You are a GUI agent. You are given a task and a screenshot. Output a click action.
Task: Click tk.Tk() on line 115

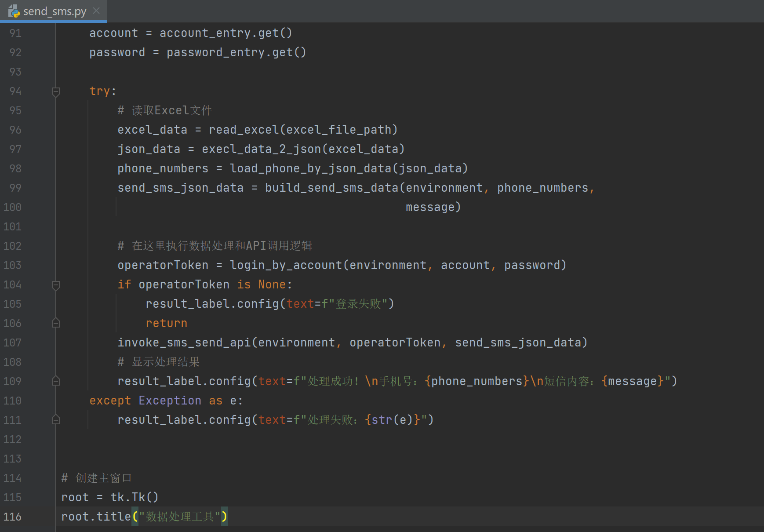pos(135,497)
